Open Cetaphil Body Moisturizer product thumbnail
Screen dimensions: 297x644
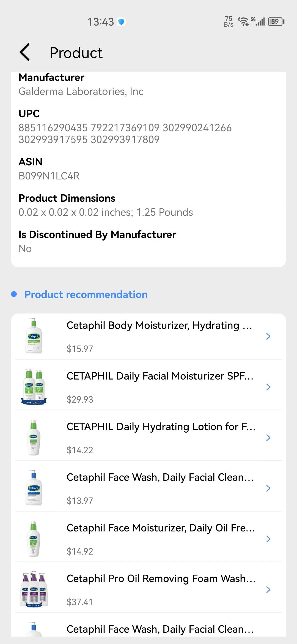(34, 336)
